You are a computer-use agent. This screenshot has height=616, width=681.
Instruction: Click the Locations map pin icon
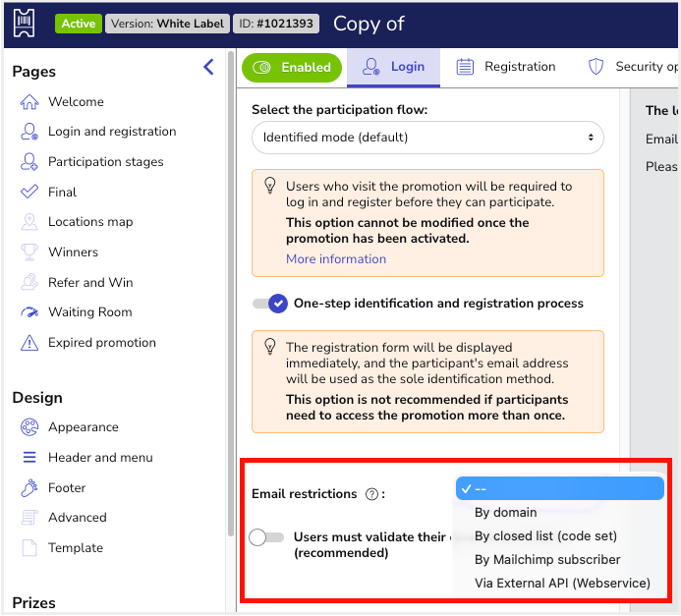[x=29, y=222]
